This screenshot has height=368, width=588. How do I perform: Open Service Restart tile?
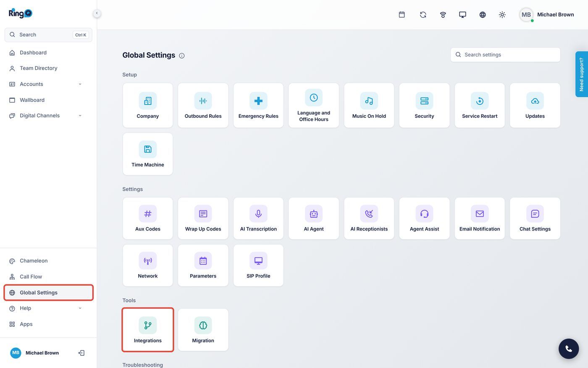click(480, 106)
